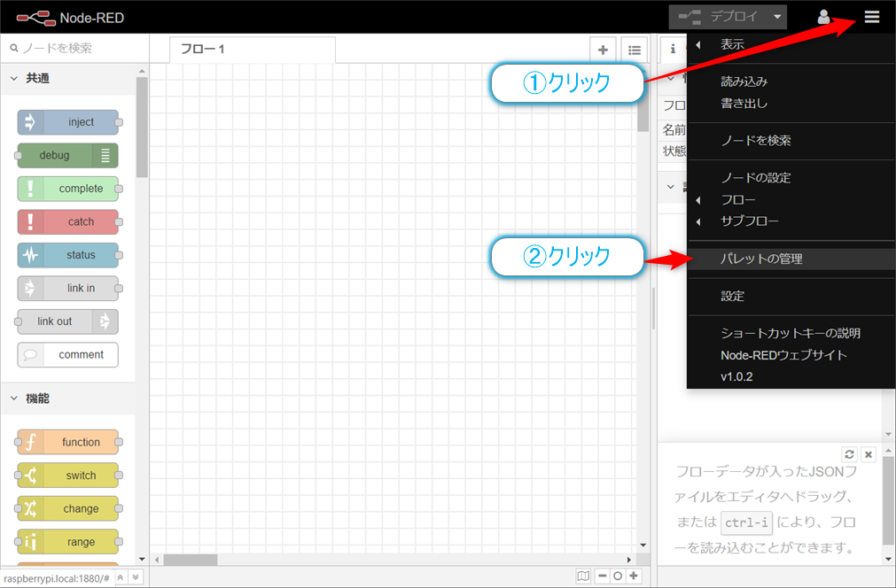Open the flow list button

(x=635, y=50)
